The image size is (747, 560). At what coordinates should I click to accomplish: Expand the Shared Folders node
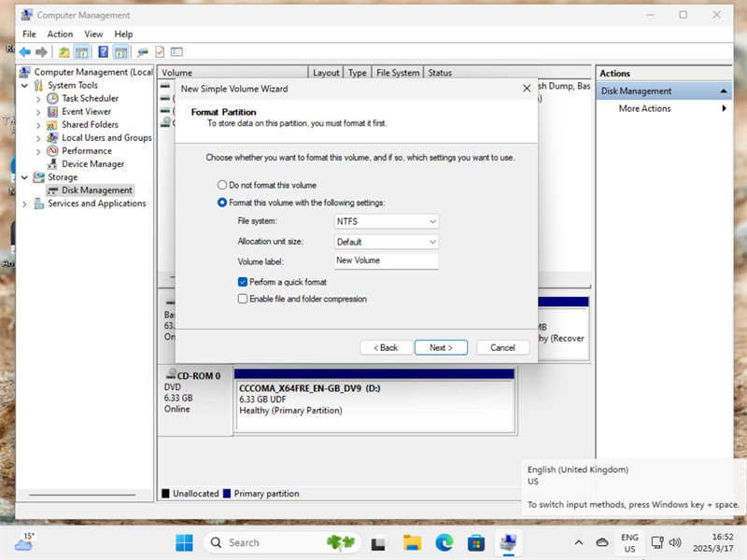pos(38,125)
